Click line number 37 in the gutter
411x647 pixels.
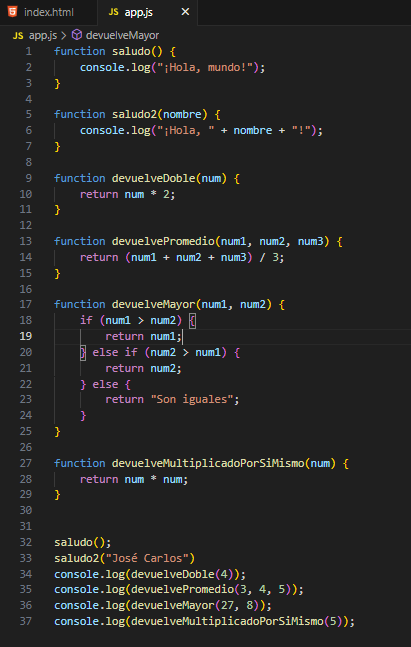click(x=26, y=621)
